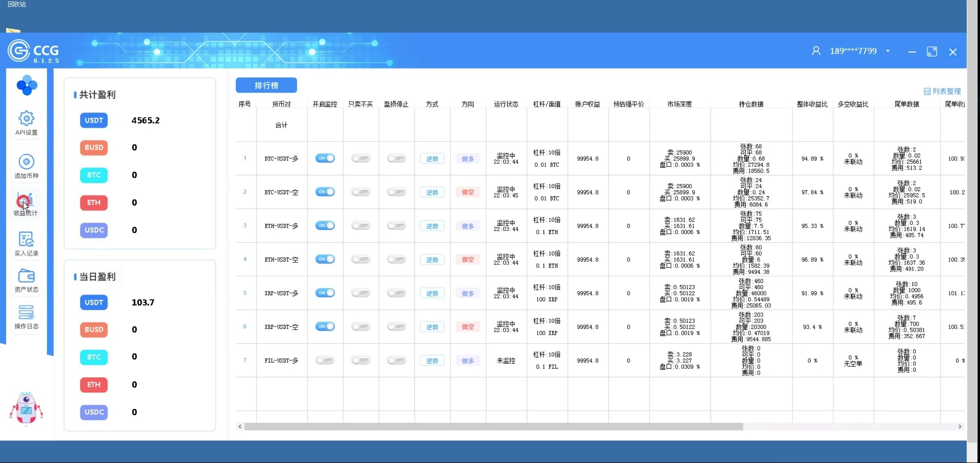Click 做多 direction selector for XRP-USDT-多
Viewport: 980px width, 463px height.
coord(468,293)
